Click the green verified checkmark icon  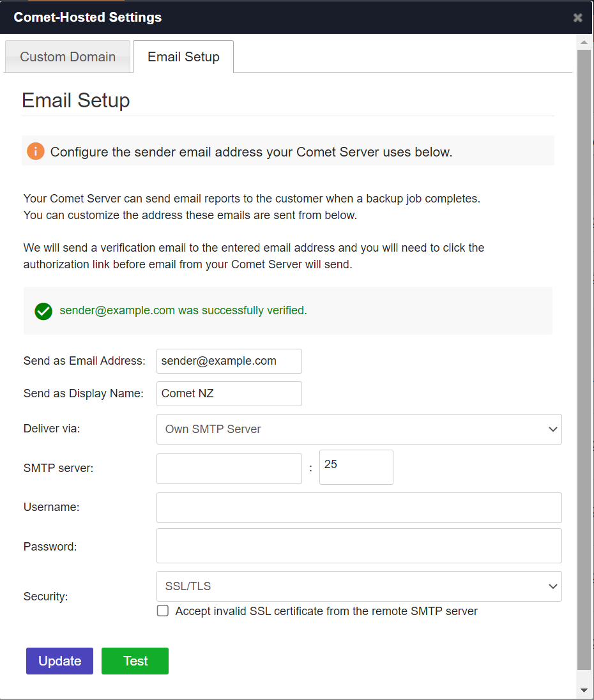point(43,311)
